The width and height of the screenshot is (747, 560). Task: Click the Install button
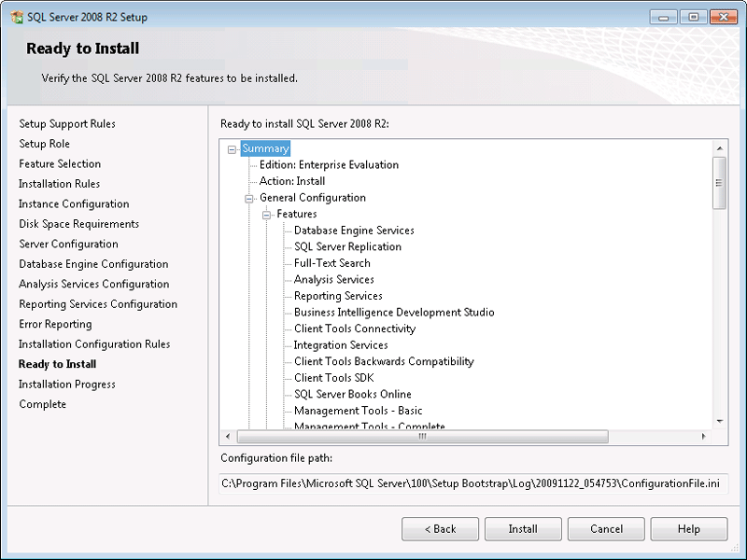(523, 529)
